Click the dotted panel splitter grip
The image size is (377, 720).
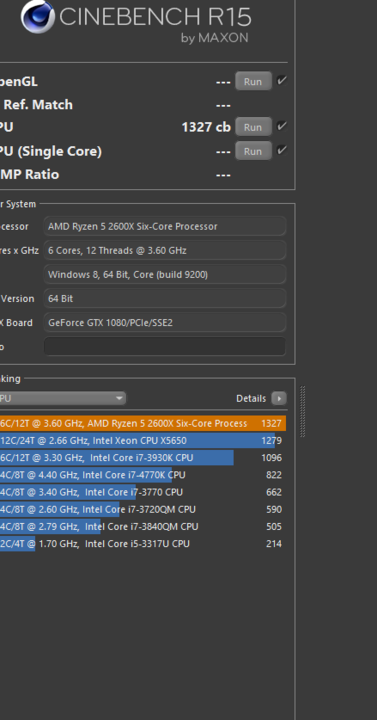(303, 411)
